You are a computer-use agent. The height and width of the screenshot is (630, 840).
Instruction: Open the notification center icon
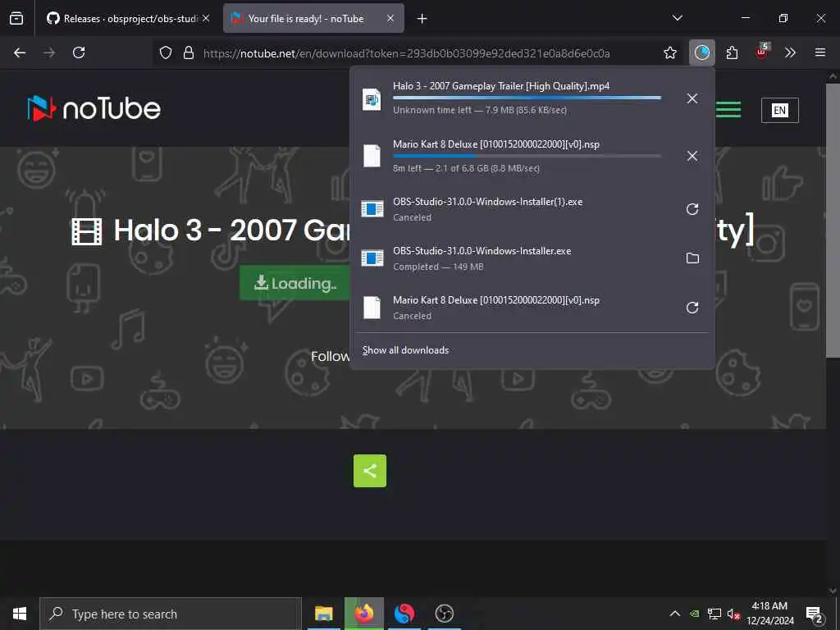[815, 614]
